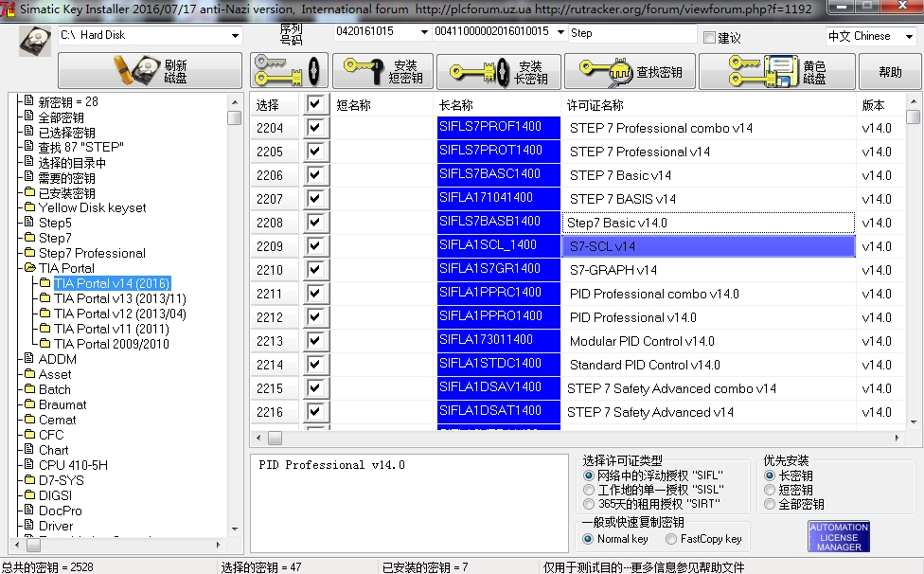Select the 全部密钥 priority radio button
The height and width of the screenshot is (574, 924).
pyautogui.click(x=769, y=504)
